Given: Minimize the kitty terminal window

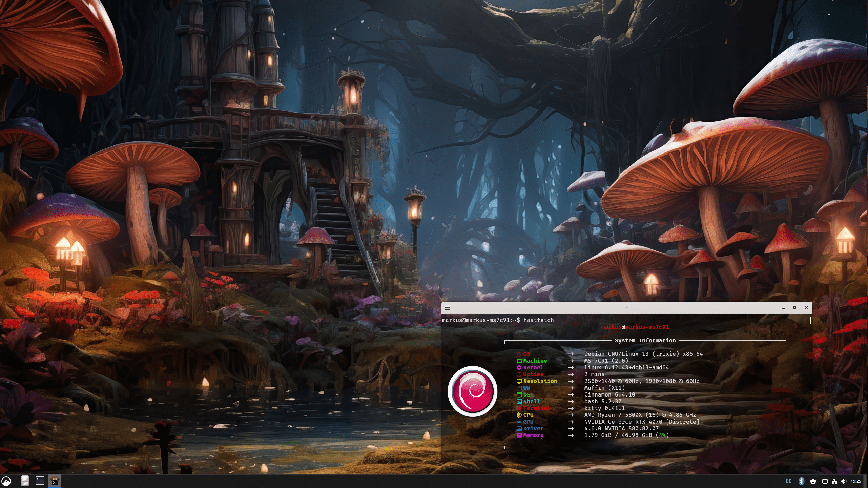Looking at the screenshot, I should click(783, 308).
